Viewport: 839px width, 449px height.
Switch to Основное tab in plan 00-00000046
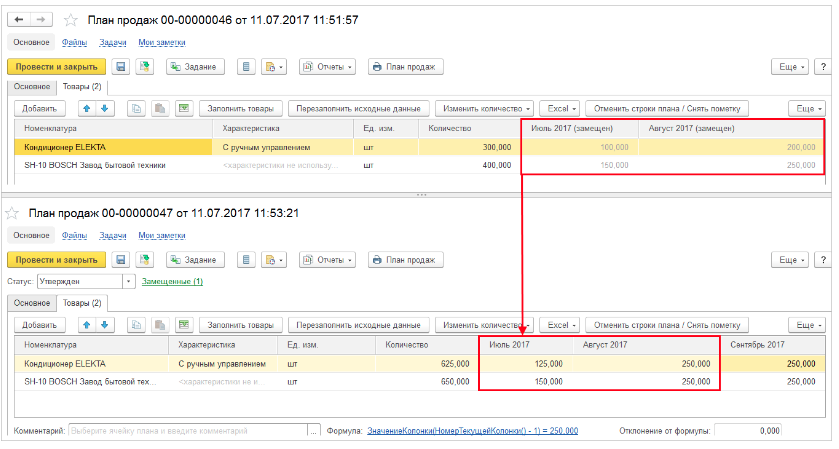32,87
